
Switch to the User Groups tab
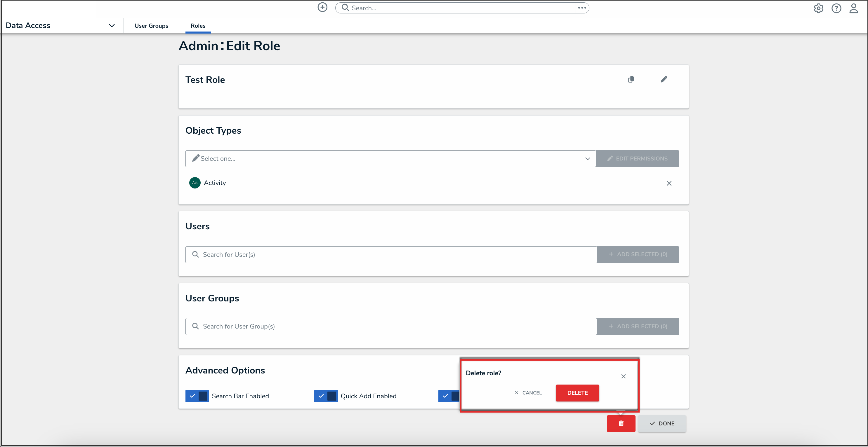tap(151, 26)
